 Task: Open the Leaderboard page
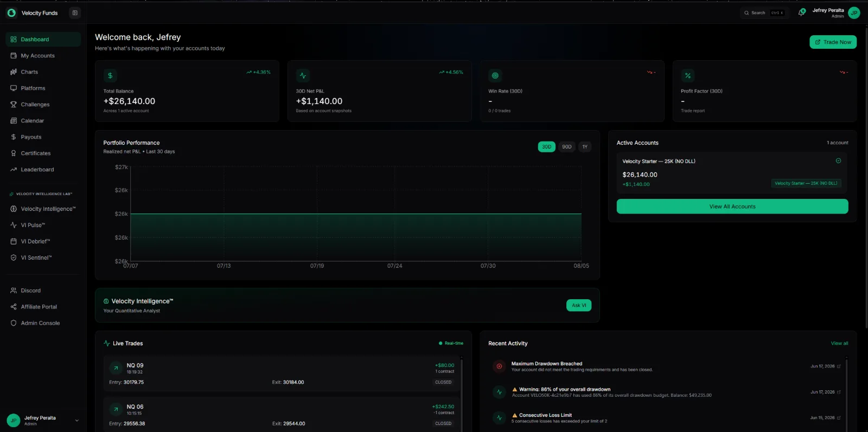tap(43, 170)
